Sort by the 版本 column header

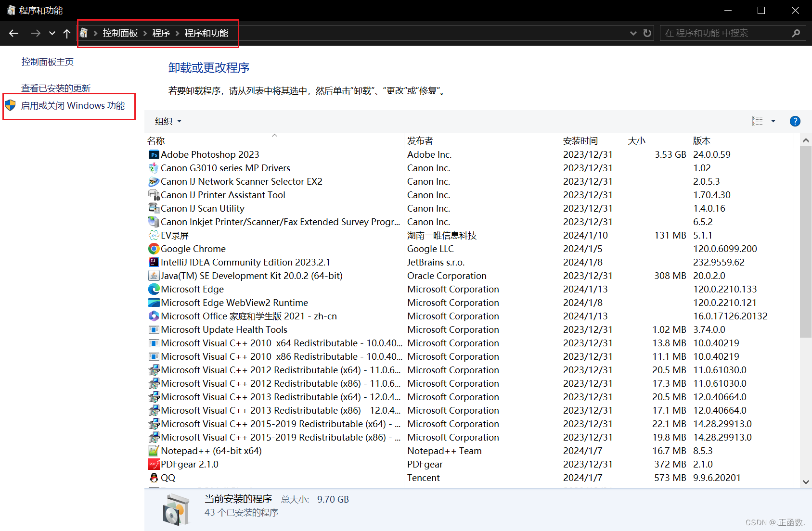click(x=741, y=140)
